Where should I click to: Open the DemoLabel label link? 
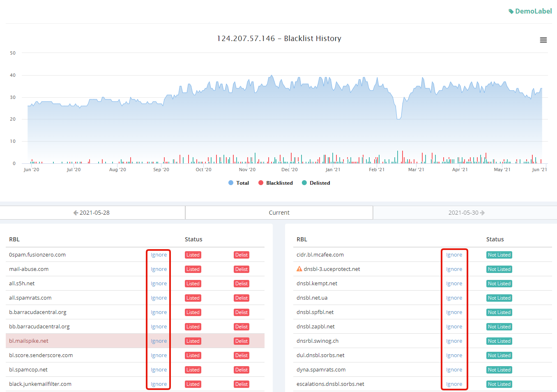pos(533,11)
